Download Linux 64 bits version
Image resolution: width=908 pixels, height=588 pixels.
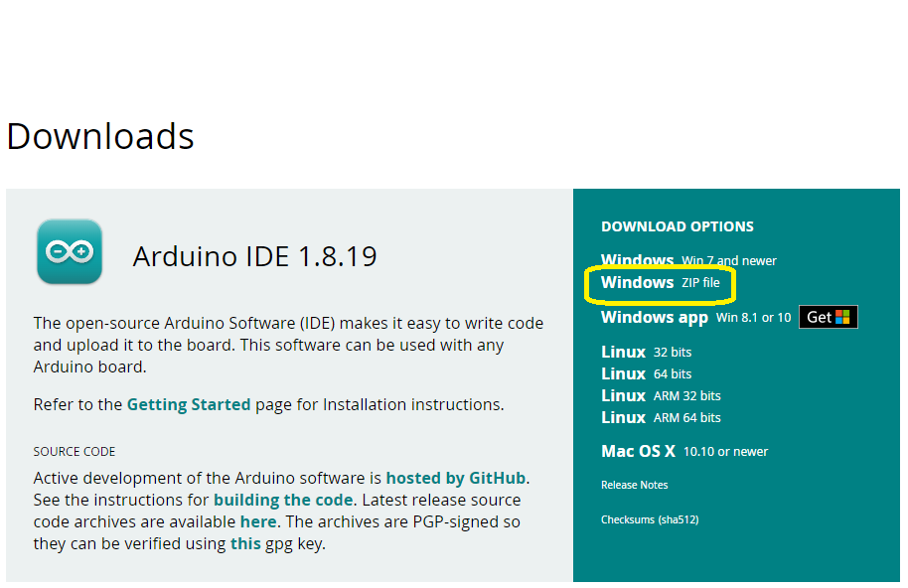click(647, 373)
